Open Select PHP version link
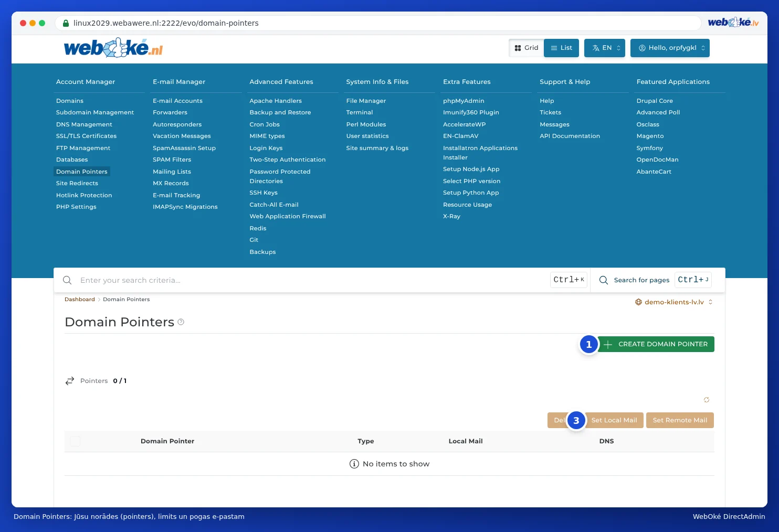The height and width of the screenshot is (532, 779). pyautogui.click(x=471, y=181)
